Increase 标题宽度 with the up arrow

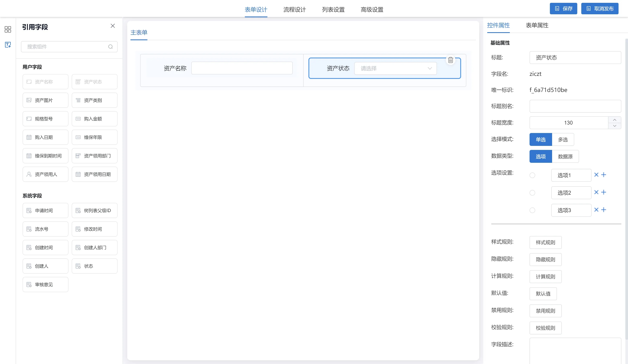(615, 120)
